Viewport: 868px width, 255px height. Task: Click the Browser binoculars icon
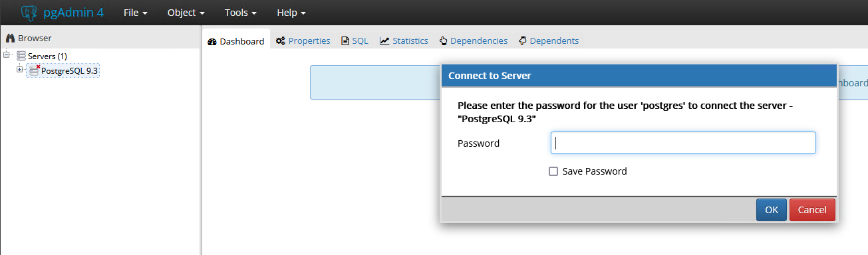[10, 39]
